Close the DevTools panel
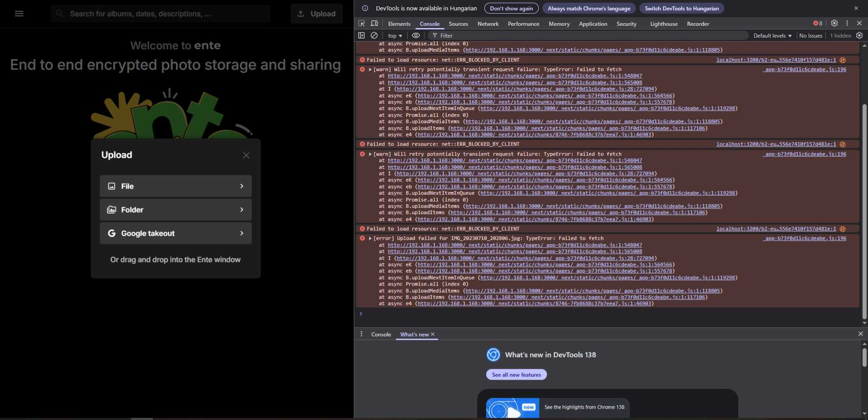The width and height of the screenshot is (868, 420). click(x=859, y=23)
